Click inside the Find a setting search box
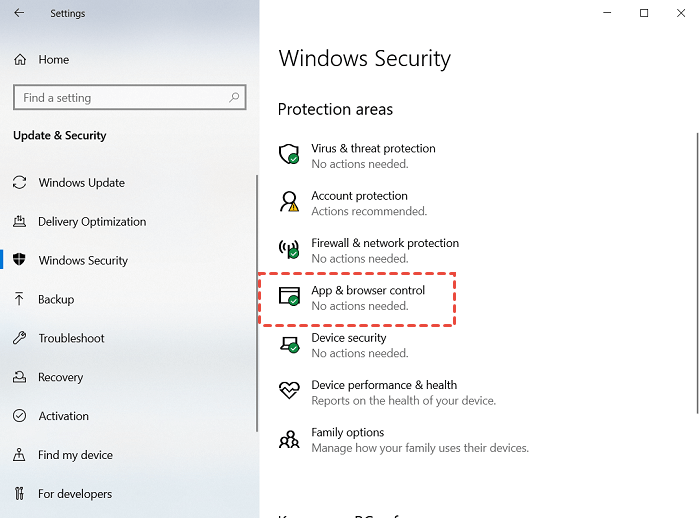The image size is (700, 518). pyautogui.click(x=120, y=98)
